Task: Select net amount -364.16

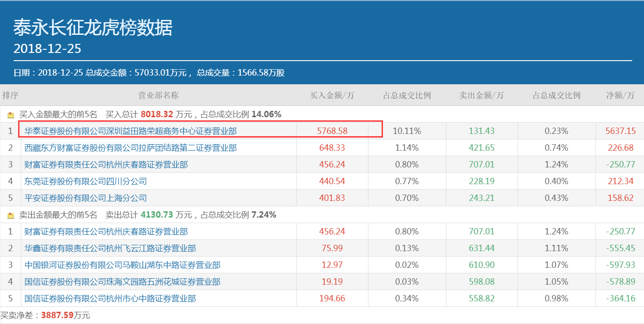Action: pyautogui.click(x=620, y=299)
